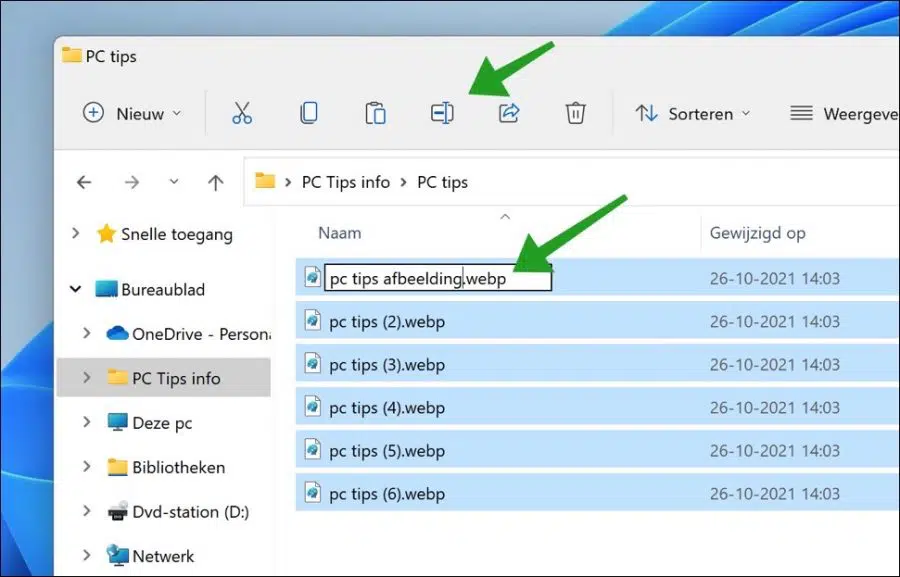Click modified date of pc tips (6).webp
This screenshot has width=900, height=577.
pyautogui.click(x=774, y=494)
